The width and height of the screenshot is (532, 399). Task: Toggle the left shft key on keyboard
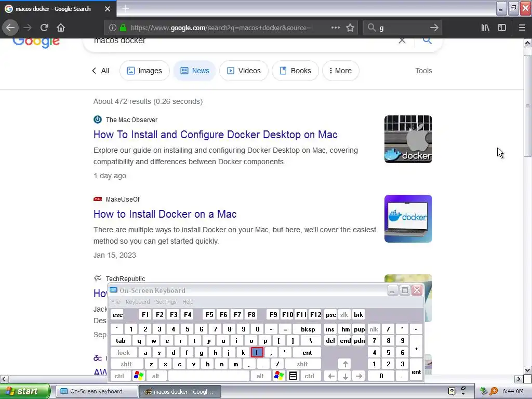pyautogui.click(x=126, y=364)
